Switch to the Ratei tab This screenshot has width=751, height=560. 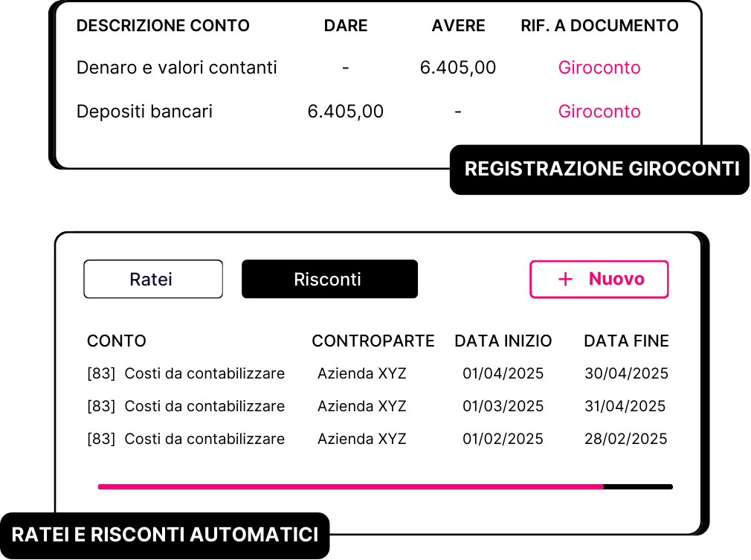coord(153,280)
